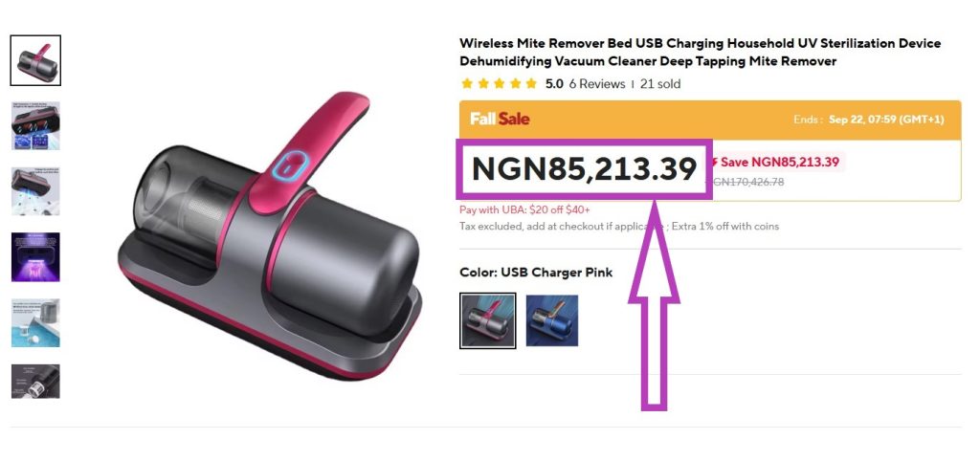Click the NGN85,213.39 current price
This screenshot has height=461, width=980.
(x=585, y=169)
